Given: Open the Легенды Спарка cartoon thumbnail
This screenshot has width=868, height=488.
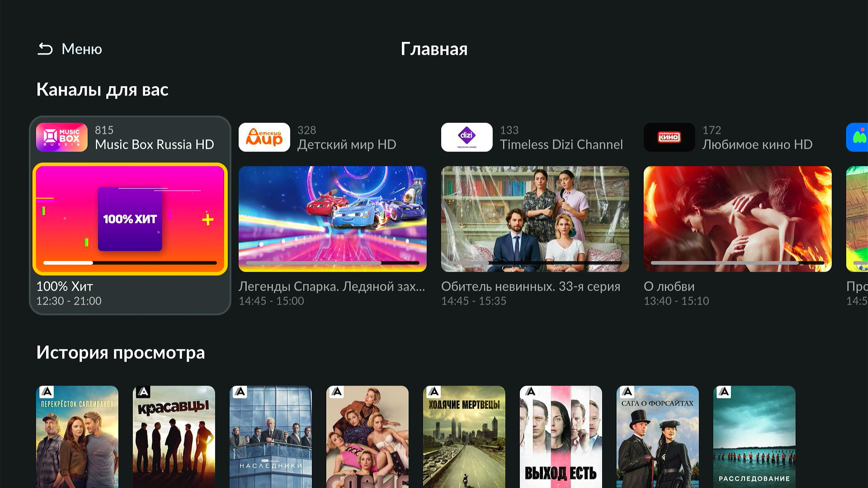Looking at the screenshot, I should (333, 219).
